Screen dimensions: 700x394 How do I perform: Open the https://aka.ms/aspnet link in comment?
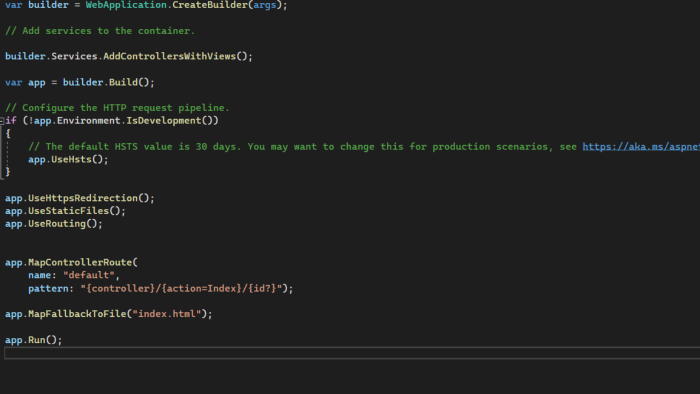point(641,147)
